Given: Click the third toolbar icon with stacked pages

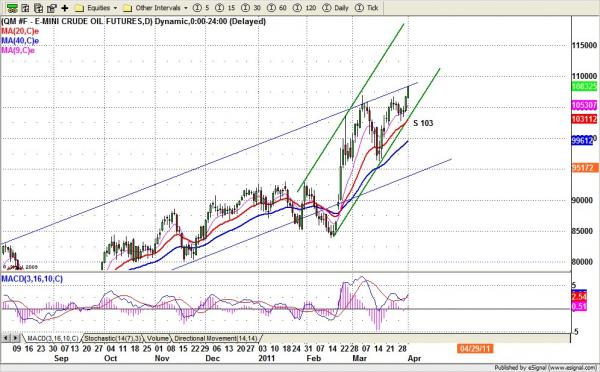Looking at the screenshot, I should point(38,8).
